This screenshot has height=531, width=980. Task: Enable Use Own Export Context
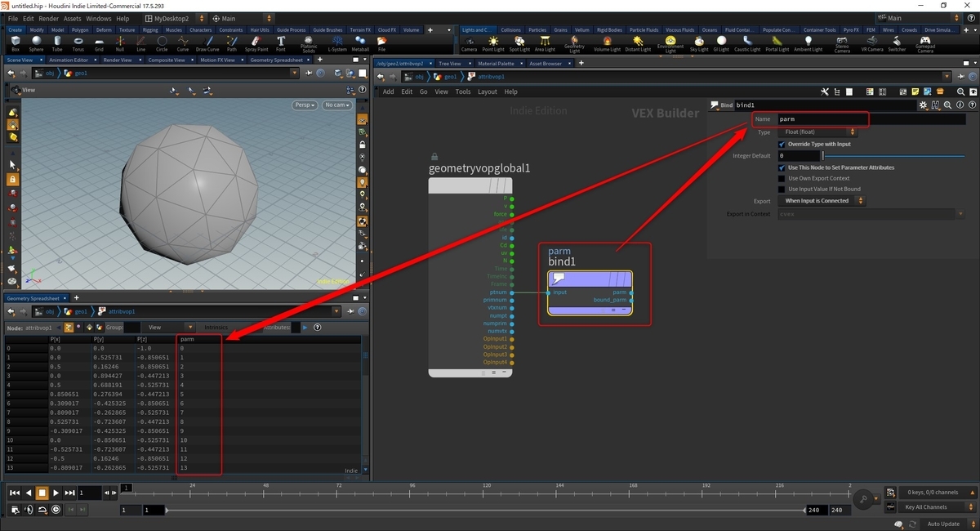pyautogui.click(x=782, y=178)
